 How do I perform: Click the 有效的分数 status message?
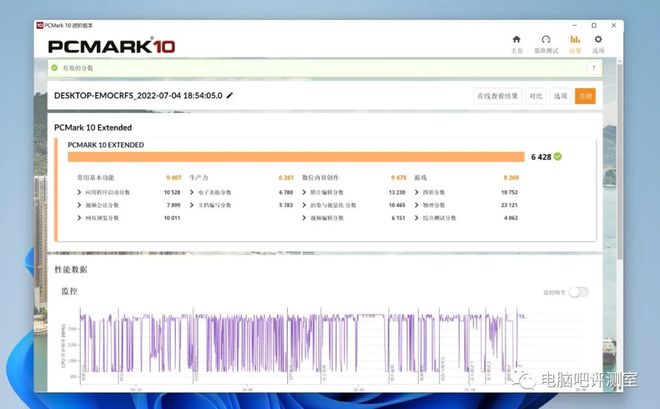pyautogui.click(x=78, y=68)
